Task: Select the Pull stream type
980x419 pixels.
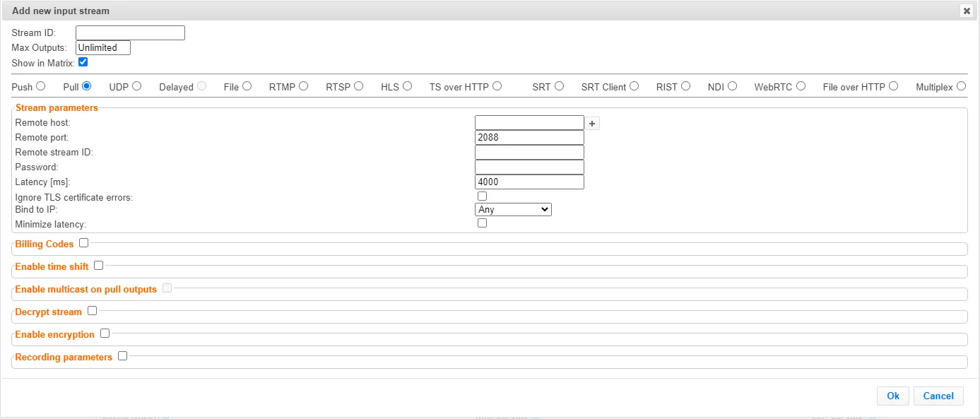Action: (87, 86)
